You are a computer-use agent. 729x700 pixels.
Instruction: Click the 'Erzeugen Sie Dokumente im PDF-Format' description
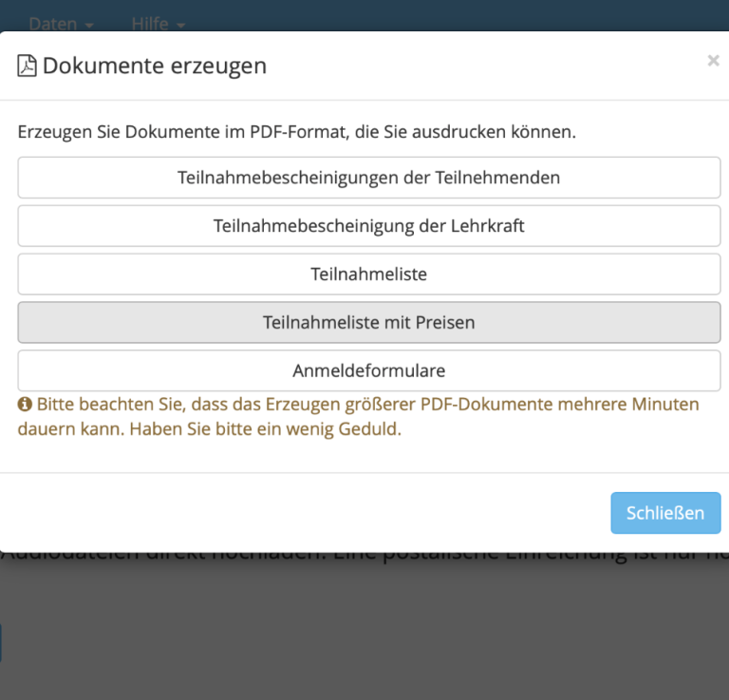[x=296, y=132]
